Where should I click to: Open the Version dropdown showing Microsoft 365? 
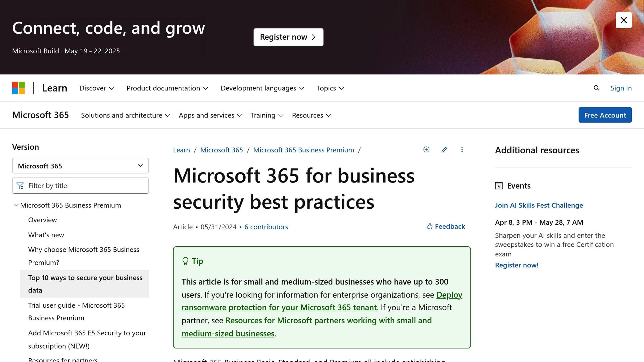click(80, 166)
